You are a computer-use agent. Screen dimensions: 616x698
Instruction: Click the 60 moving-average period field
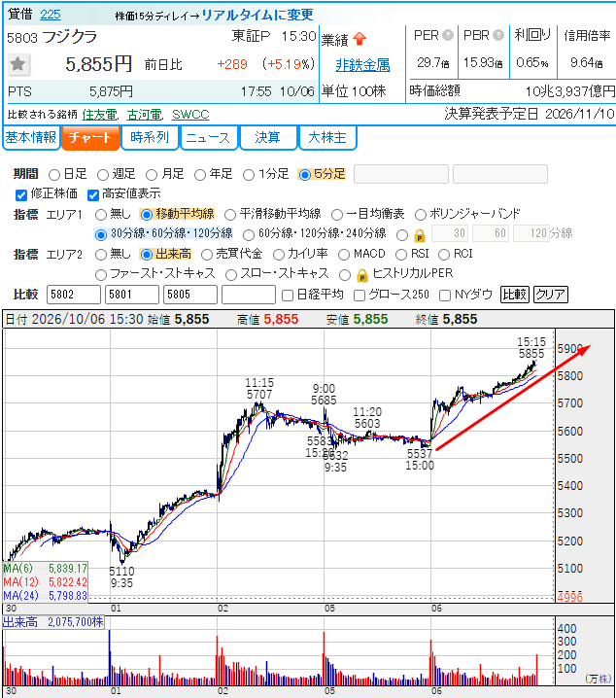(491, 233)
